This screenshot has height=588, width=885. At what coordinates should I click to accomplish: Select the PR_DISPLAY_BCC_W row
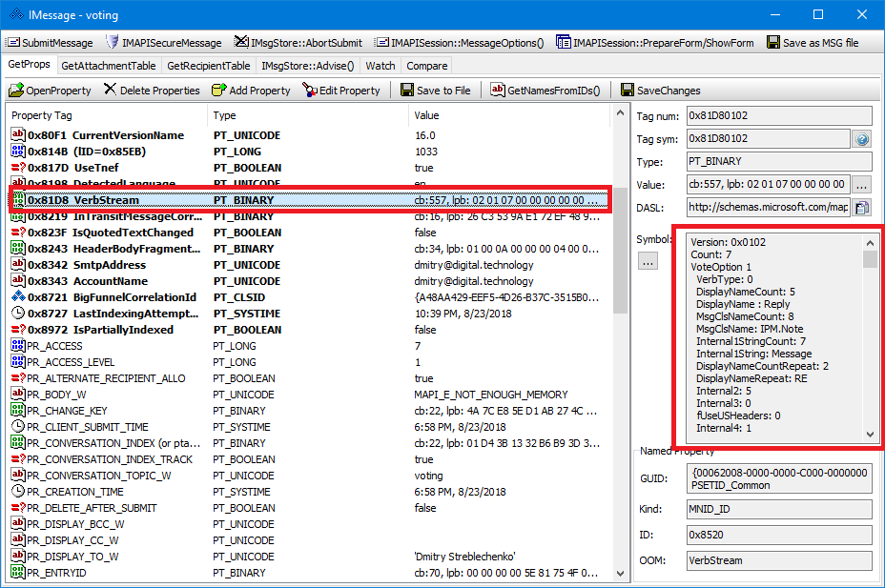(309, 524)
